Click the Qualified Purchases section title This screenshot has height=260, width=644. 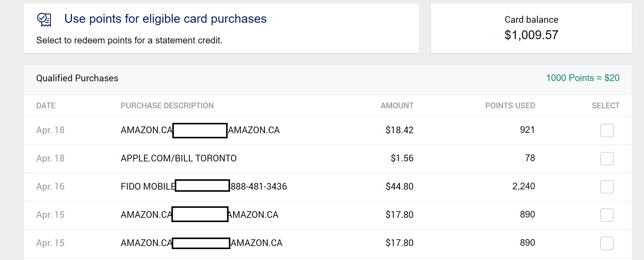tap(77, 78)
